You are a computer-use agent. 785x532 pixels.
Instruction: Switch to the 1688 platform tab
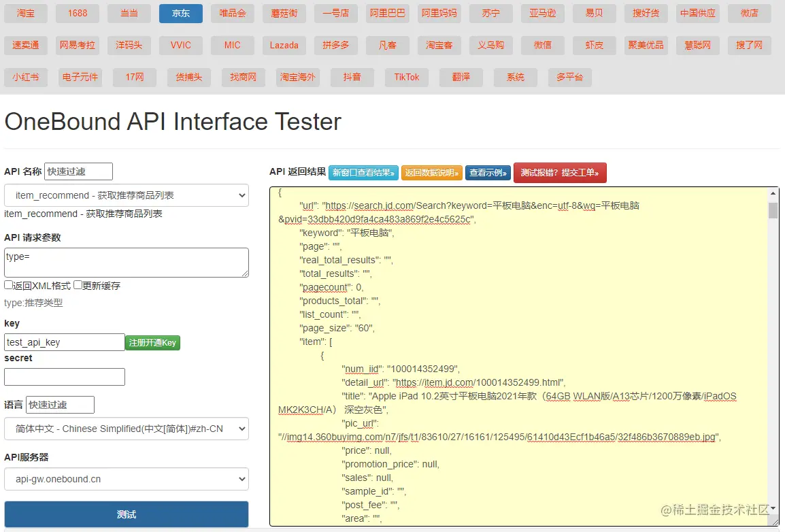click(x=78, y=14)
